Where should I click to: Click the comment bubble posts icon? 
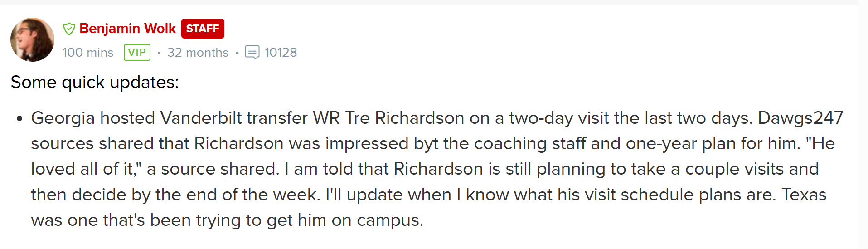(x=252, y=53)
